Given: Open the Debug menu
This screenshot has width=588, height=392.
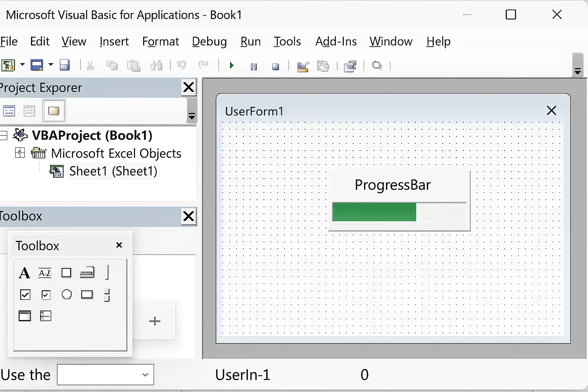Looking at the screenshot, I should pos(209,41).
